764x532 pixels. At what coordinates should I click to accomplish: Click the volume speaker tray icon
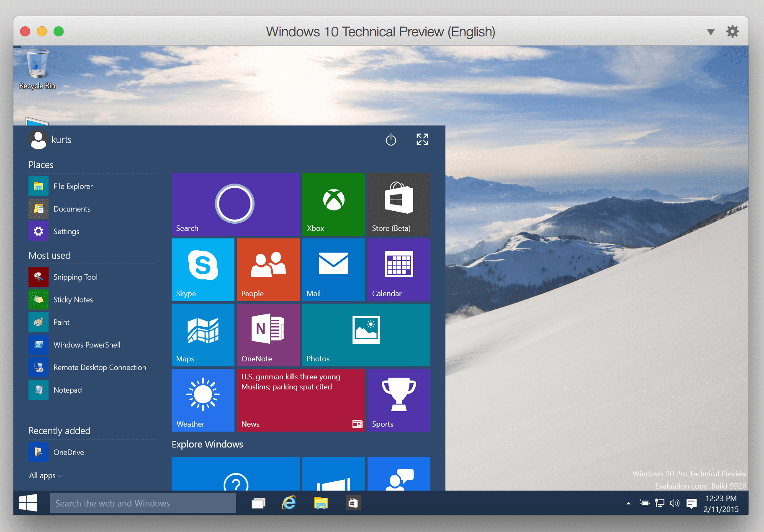point(674,503)
